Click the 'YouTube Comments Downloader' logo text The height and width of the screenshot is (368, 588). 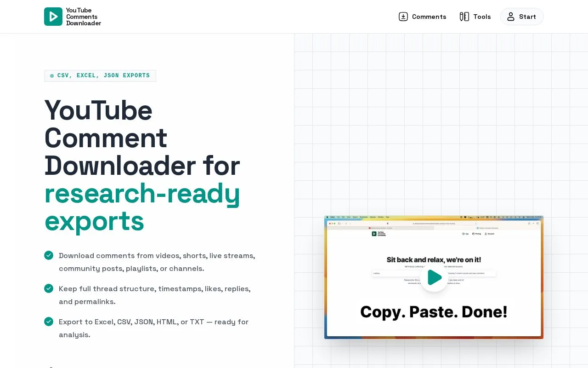(x=84, y=17)
